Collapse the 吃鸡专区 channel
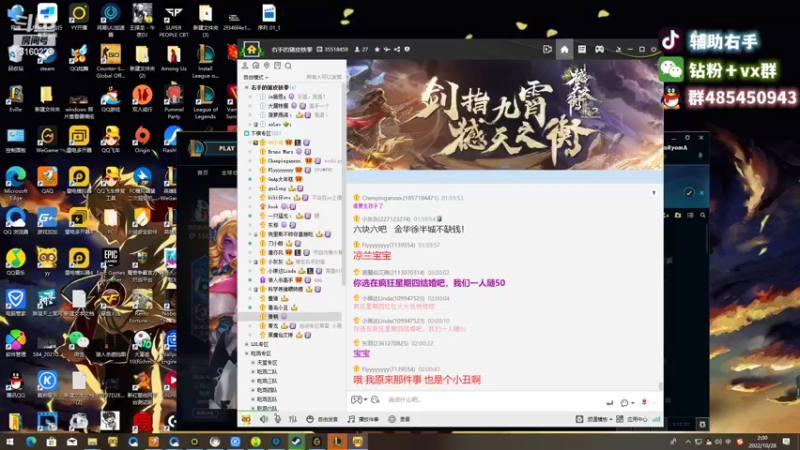 point(247,354)
